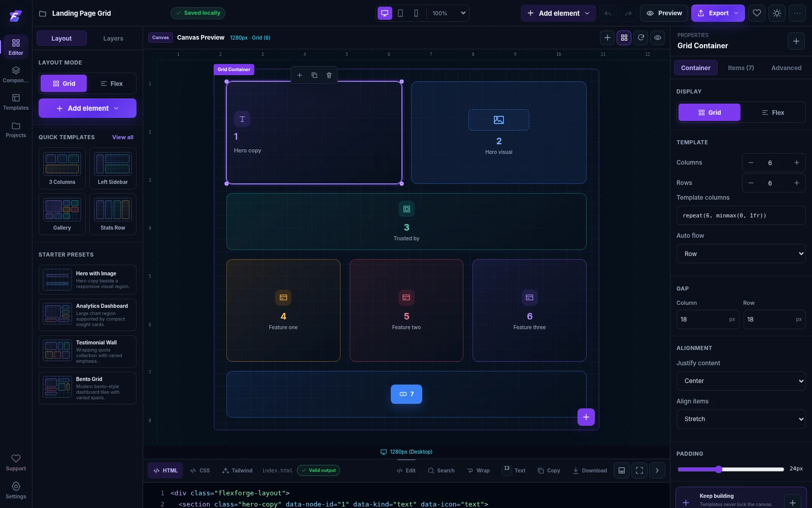Toggle the light theme sun icon
Screen dimensions: 812x508
(x=777, y=13)
